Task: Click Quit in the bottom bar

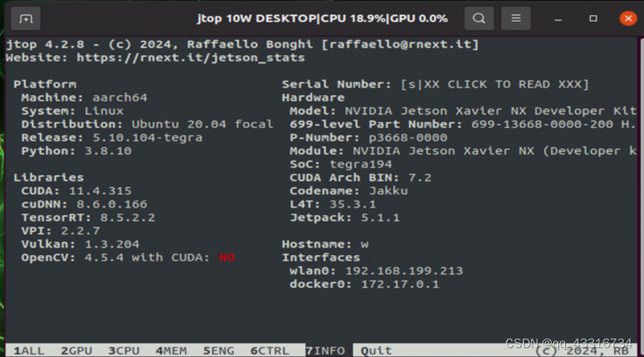Action: tap(376, 351)
